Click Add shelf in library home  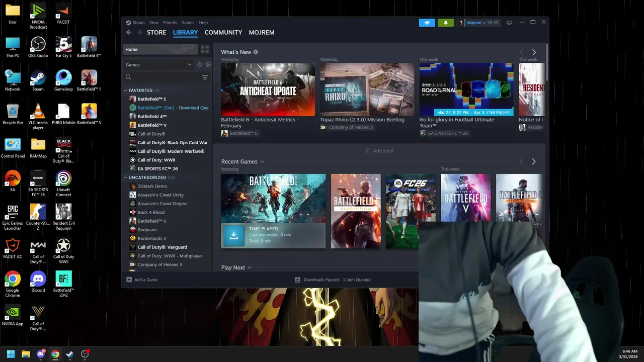tap(379, 151)
